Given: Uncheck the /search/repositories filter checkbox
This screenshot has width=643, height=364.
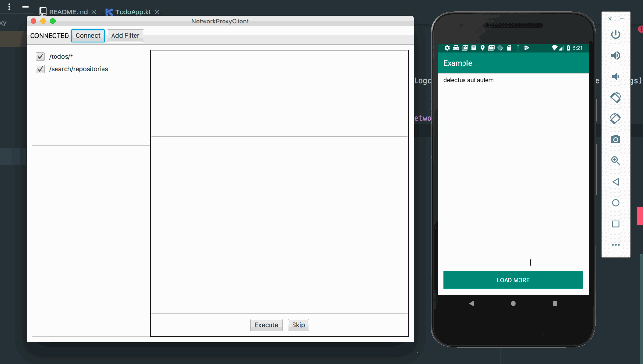Looking at the screenshot, I should [40, 69].
